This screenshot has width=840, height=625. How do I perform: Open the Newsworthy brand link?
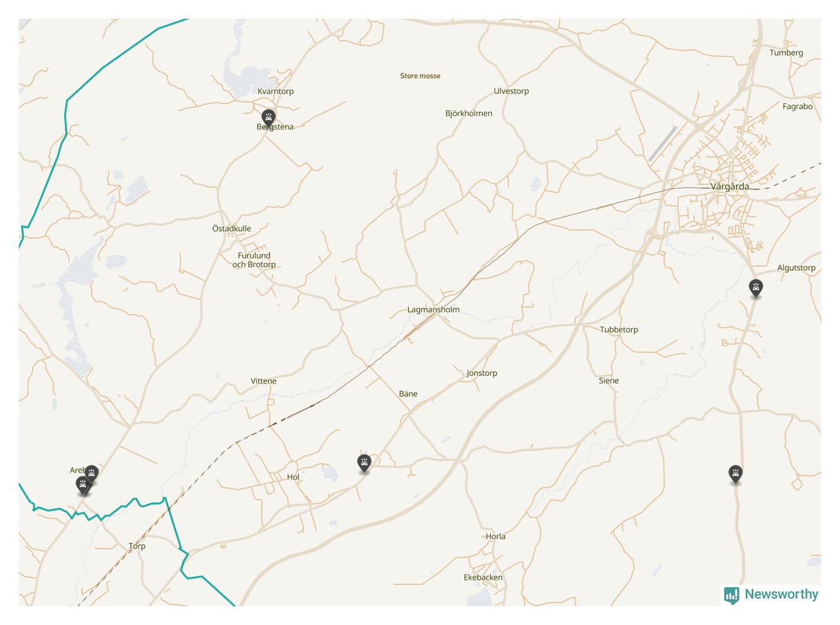tap(771, 594)
